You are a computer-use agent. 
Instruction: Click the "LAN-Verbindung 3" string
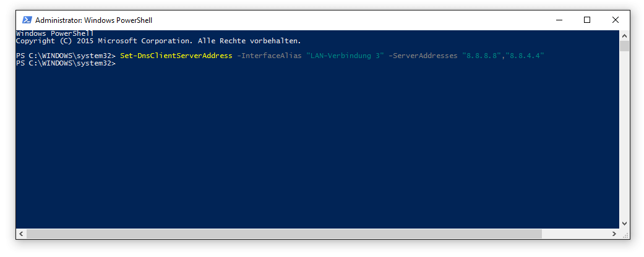(345, 56)
